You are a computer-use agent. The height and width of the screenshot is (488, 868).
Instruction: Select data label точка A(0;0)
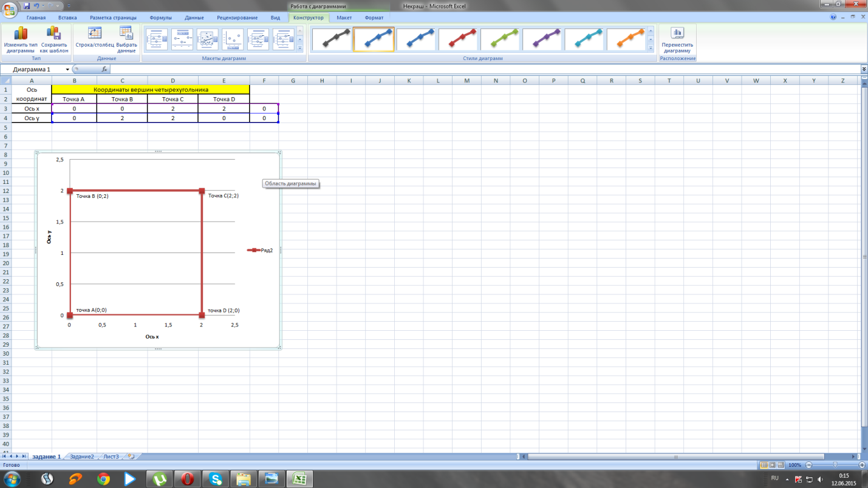pyautogui.click(x=91, y=310)
